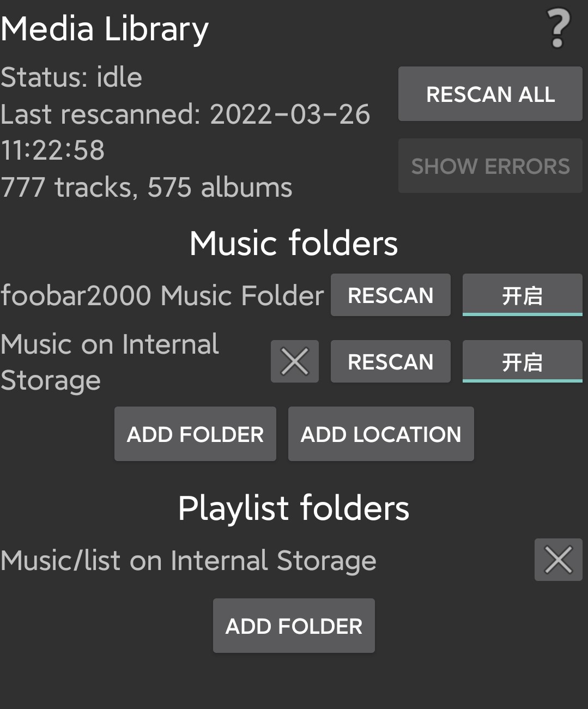Click the Status: idle text

tap(71, 77)
